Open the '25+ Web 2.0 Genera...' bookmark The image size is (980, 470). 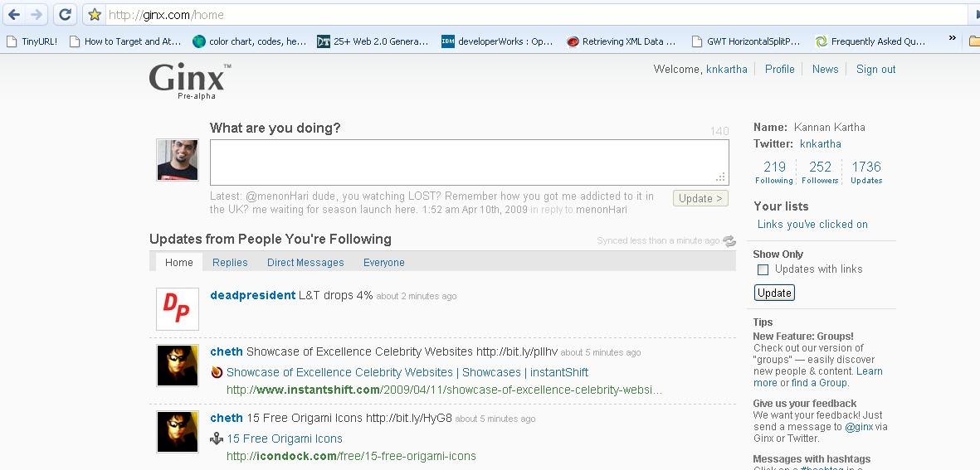click(373, 41)
